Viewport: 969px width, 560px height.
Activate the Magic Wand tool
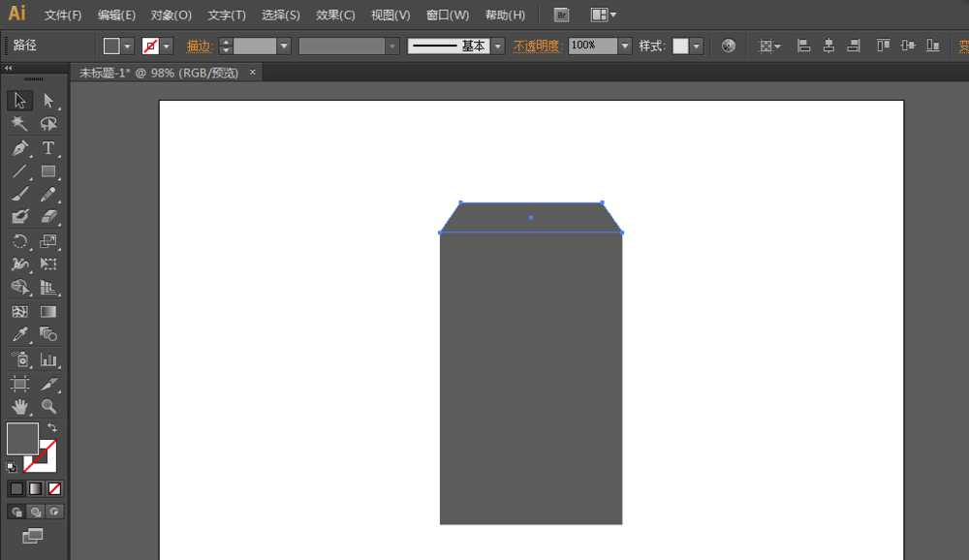point(19,124)
